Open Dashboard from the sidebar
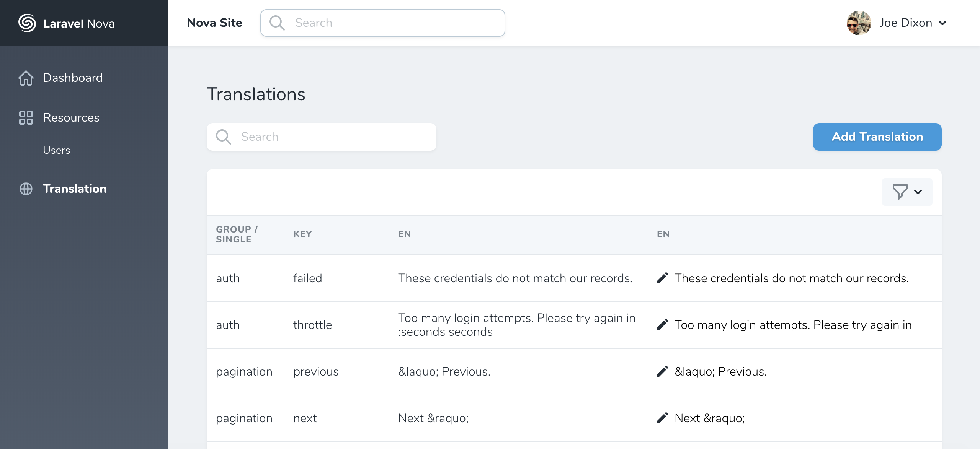The image size is (980, 449). (73, 78)
